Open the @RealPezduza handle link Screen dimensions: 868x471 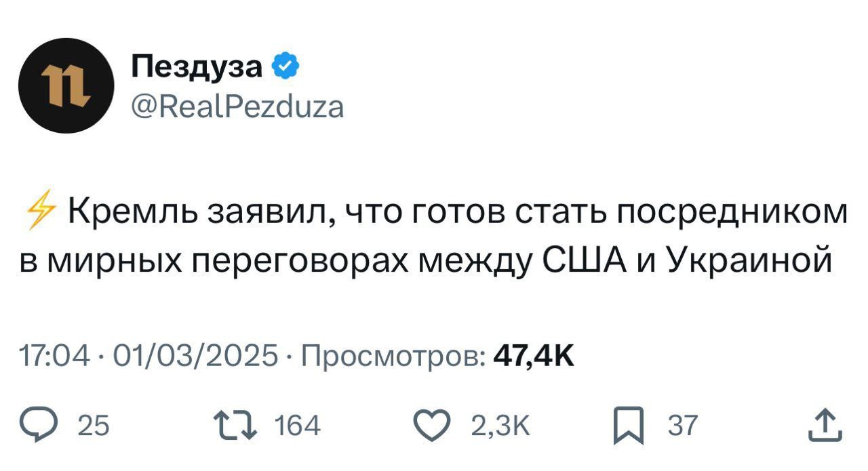coord(237,106)
